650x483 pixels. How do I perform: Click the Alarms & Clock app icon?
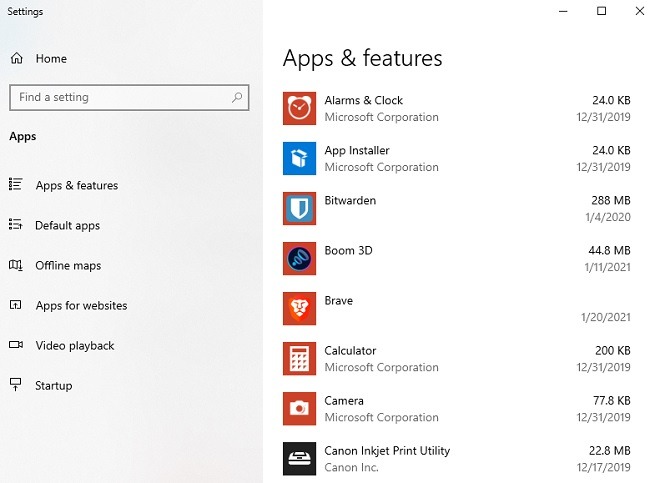[299, 109]
